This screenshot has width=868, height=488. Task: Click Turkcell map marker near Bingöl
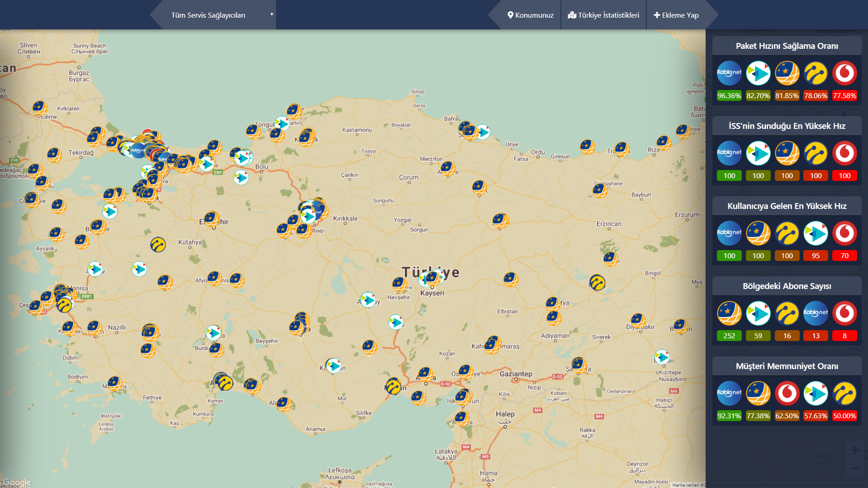tap(597, 283)
